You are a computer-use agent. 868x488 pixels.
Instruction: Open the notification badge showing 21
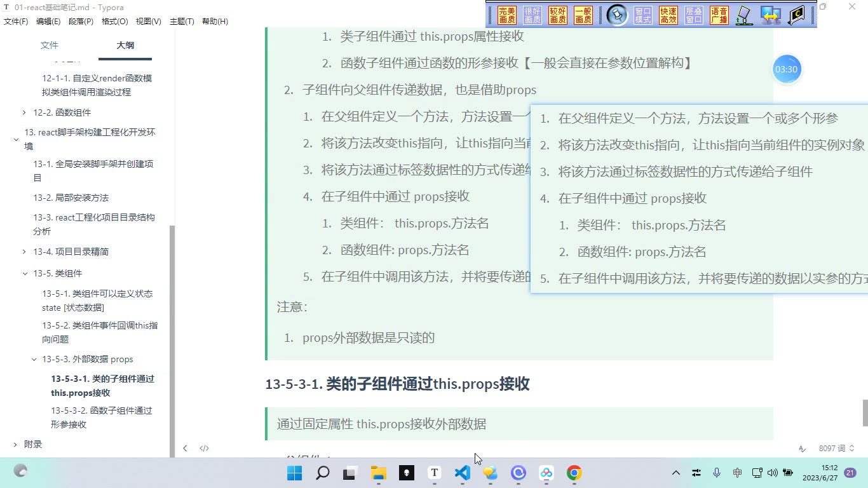[850, 473]
